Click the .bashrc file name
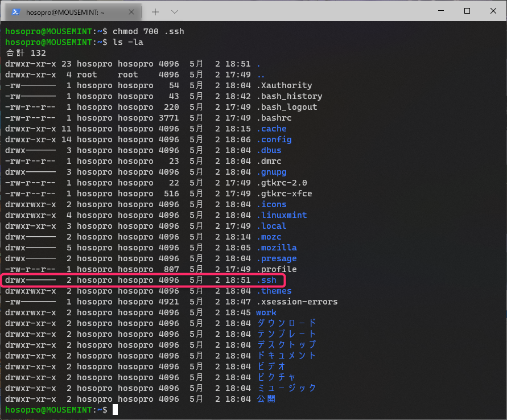The width and height of the screenshot is (507, 420). [274, 118]
